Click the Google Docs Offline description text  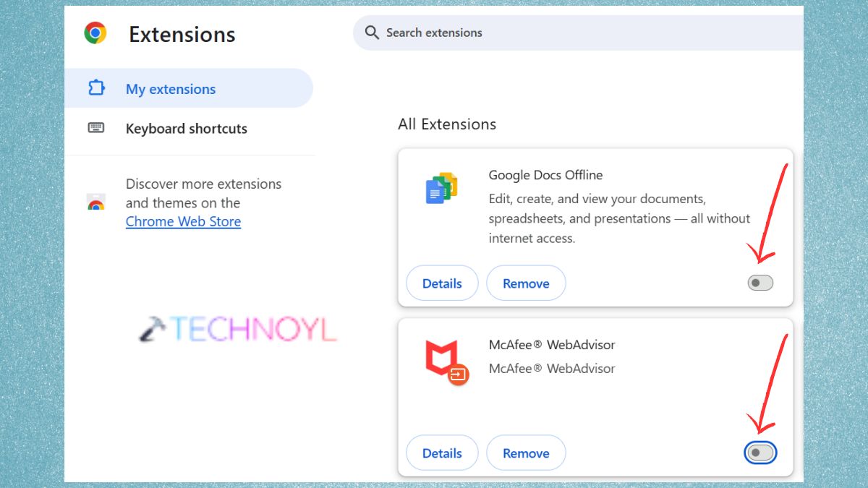coord(619,218)
